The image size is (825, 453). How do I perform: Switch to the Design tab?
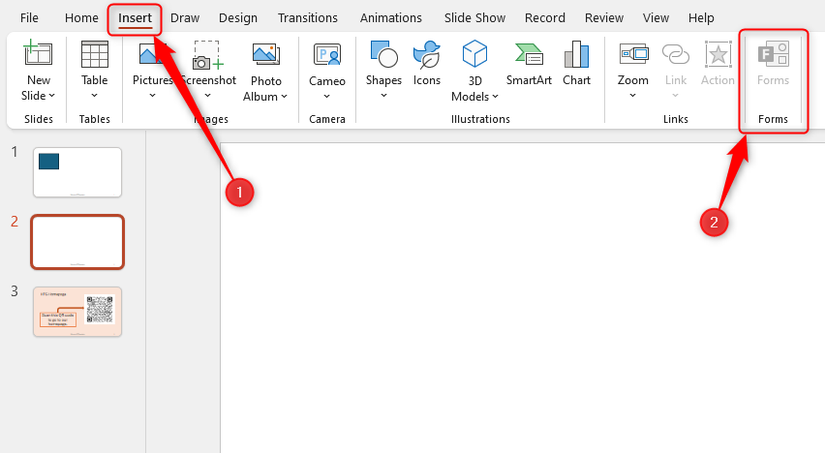click(x=238, y=18)
